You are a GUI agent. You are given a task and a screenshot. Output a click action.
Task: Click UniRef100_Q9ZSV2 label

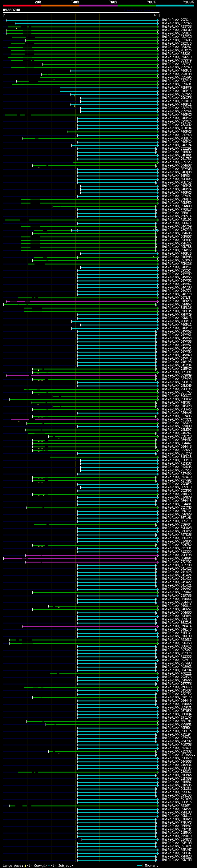click(176, 94)
